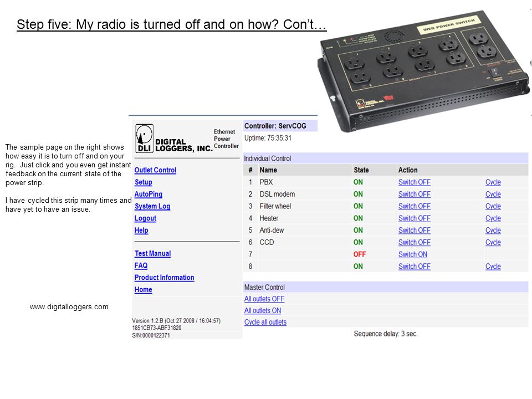Cycle the Heater outlet
The height and width of the screenshot is (399, 532).
tap(493, 218)
